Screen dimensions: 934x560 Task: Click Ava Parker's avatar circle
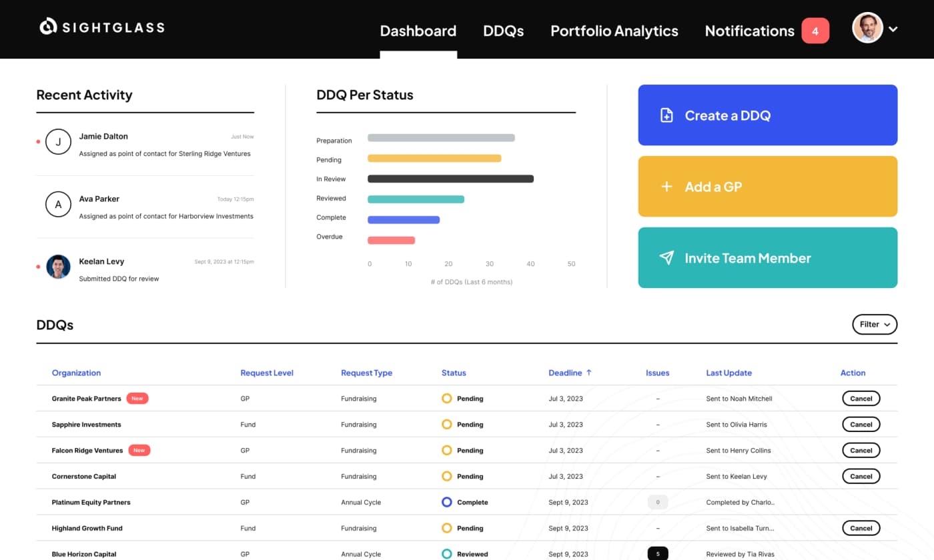point(58,205)
